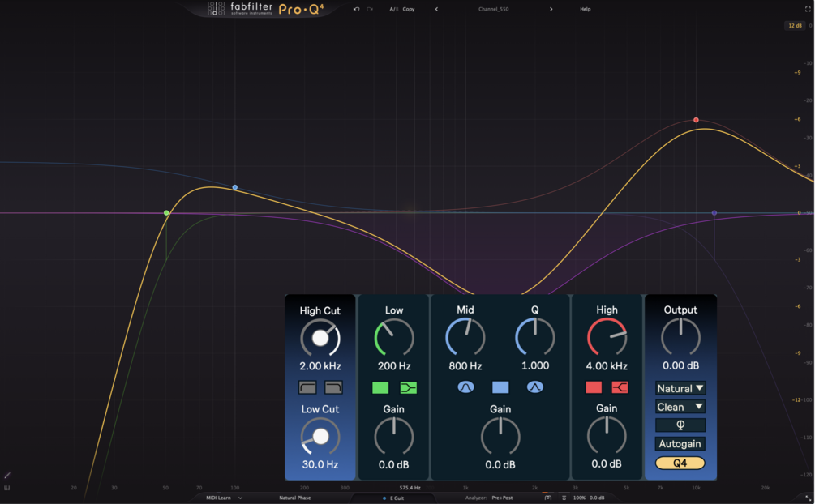Image resolution: width=815 pixels, height=504 pixels.
Task: Click the fabfilter Pro-Q 4 logo
Action: tap(266, 9)
